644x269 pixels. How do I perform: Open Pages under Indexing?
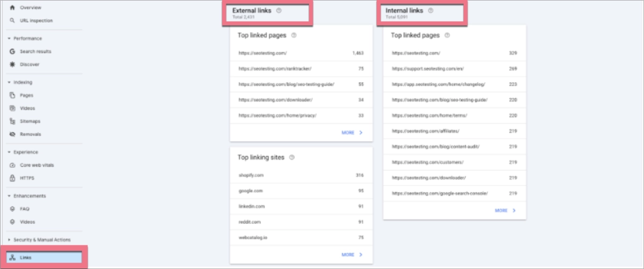click(x=27, y=96)
